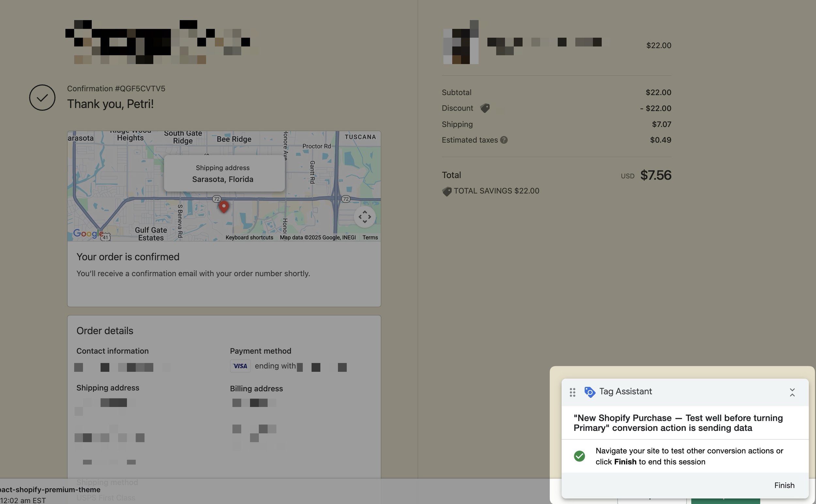Click the Order details heading
This screenshot has height=504, width=816.
pos(105,330)
